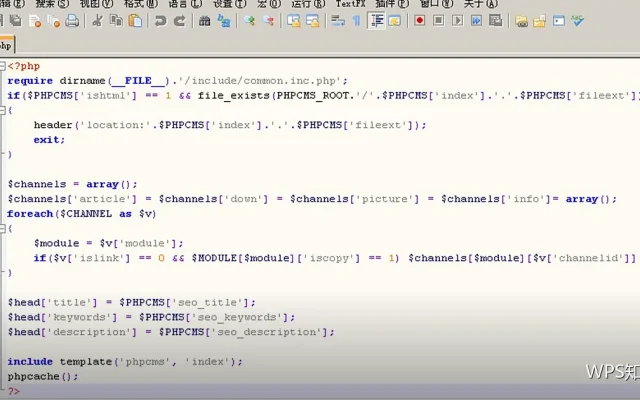
Task: Toggle word wrap in the toolbar
Action: coord(338,20)
